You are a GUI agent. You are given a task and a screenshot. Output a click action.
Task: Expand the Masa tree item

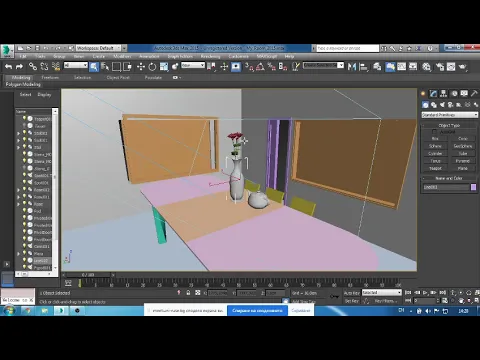pyautogui.click(x=19, y=254)
